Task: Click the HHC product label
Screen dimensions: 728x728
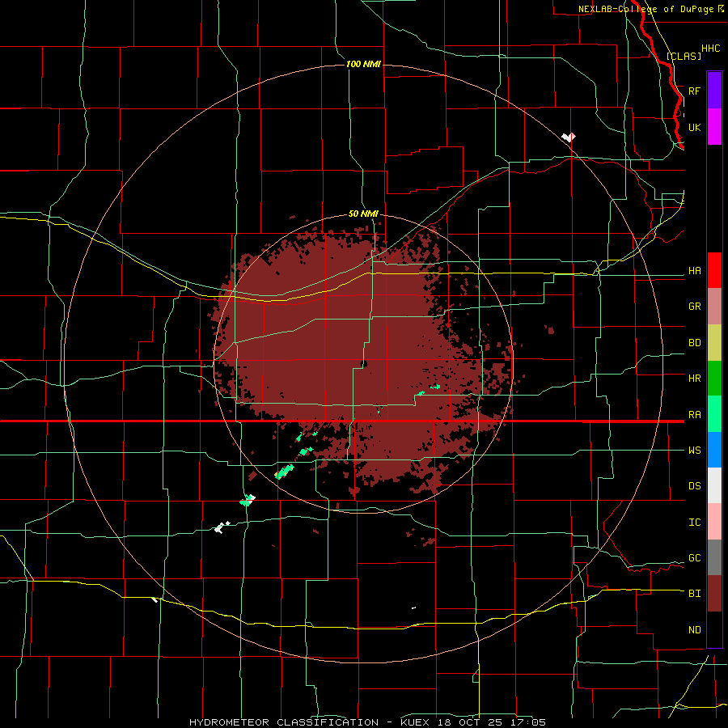Action: tap(710, 49)
